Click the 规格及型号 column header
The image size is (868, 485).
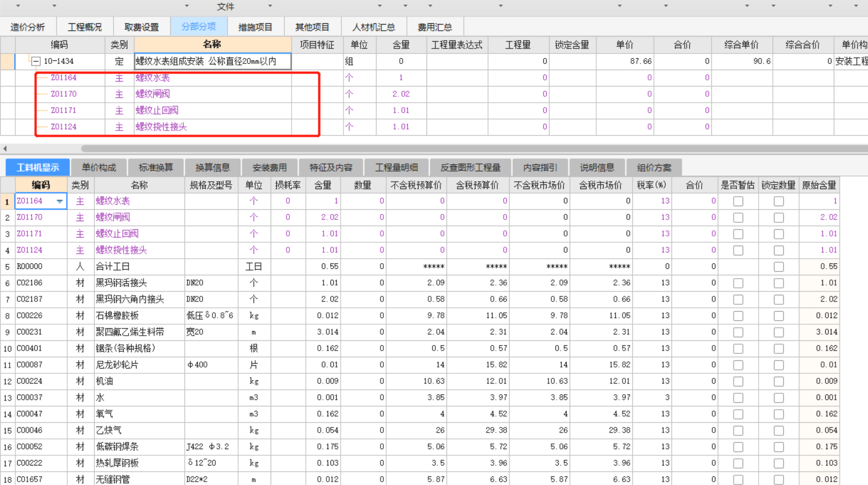click(211, 185)
